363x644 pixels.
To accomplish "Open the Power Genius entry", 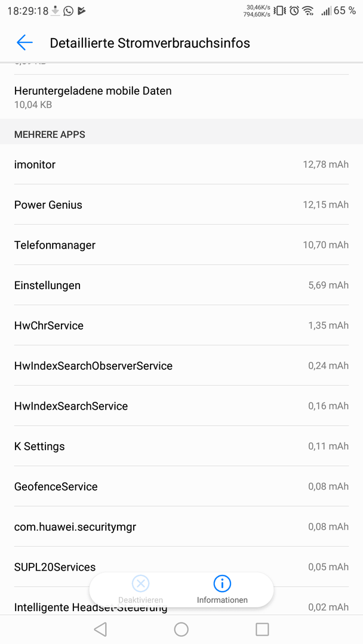I will [181, 205].
